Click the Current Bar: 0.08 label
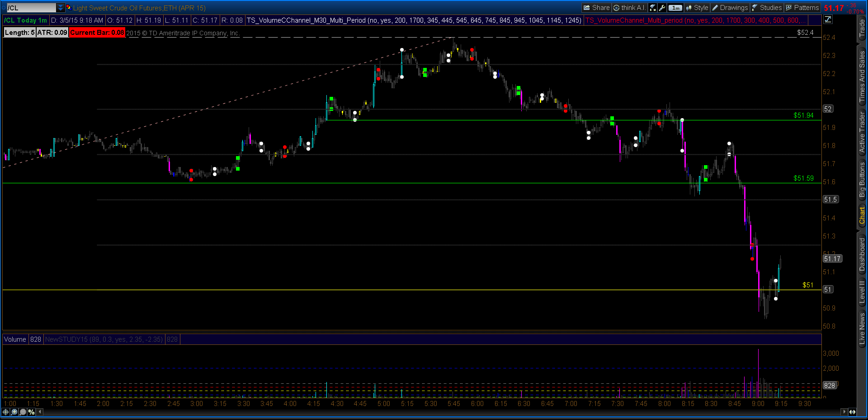868x420 pixels. 97,33
